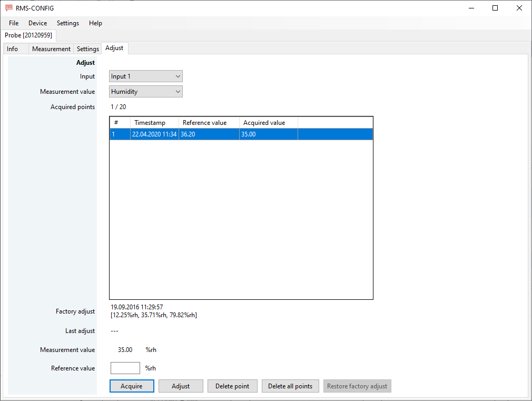The height and width of the screenshot is (401, 532).
Task: Switch to the probe Settings tab
Action: point(88,49)
